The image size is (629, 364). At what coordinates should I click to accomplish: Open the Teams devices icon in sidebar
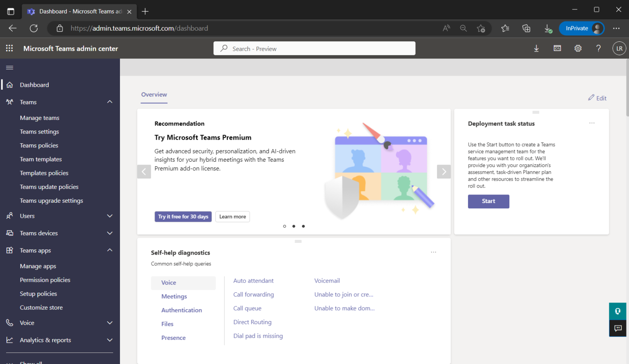[10, 233]
